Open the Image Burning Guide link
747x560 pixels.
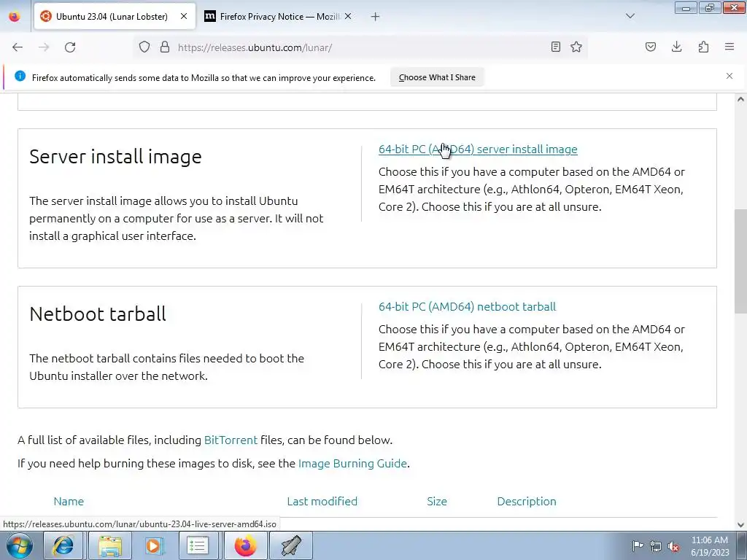coord(352,463)
